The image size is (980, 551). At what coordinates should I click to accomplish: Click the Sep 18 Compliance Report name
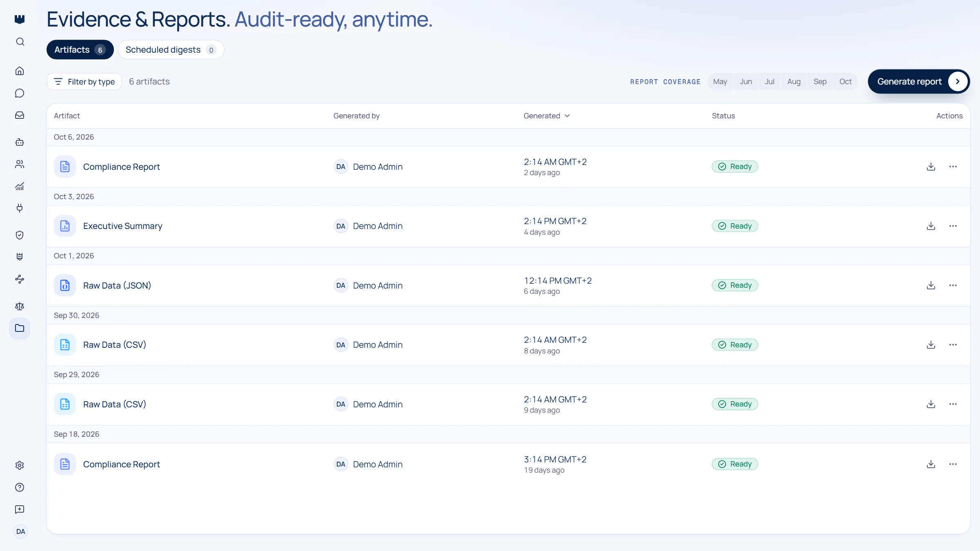pos(122,464)
